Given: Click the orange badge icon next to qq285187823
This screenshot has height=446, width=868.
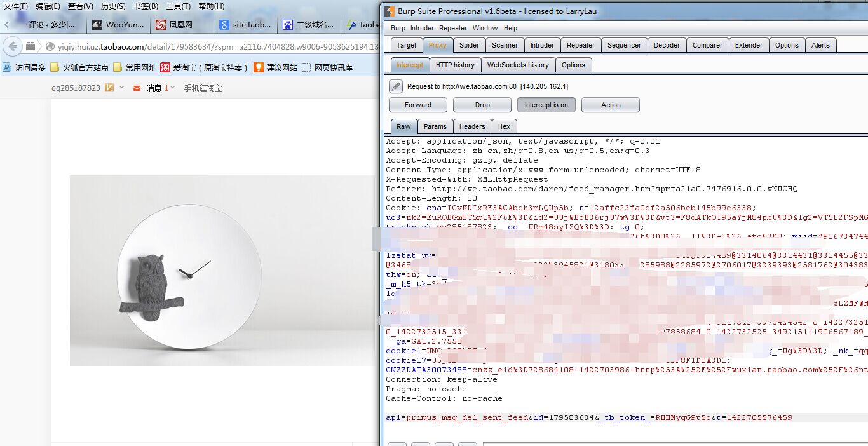Looking at the screenshot, I should point(109,88).
